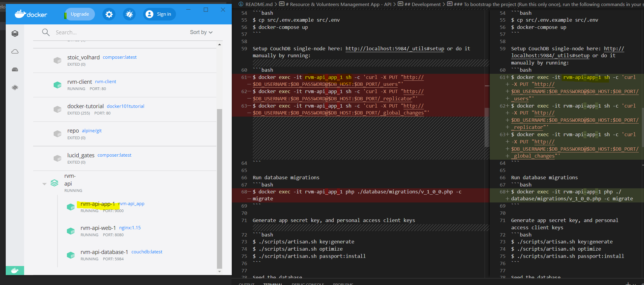Screen dimensions: 644x285
Task: Click the Sign in button
Action: click(x=159, y=14)
